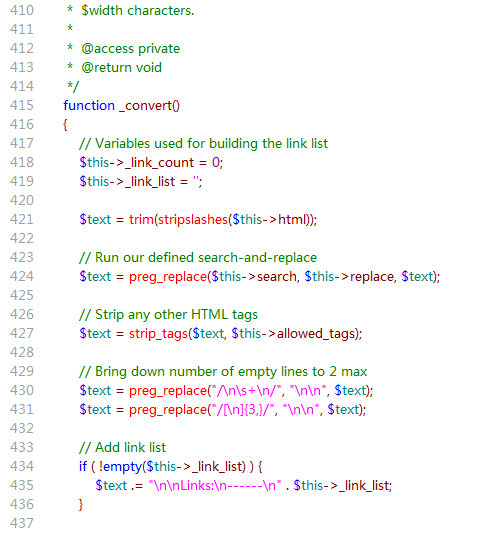The height and width of the screenshot is (534, 488).
Task: Click '$text' variable at start of line 435
Action: [x=111, y=486]
